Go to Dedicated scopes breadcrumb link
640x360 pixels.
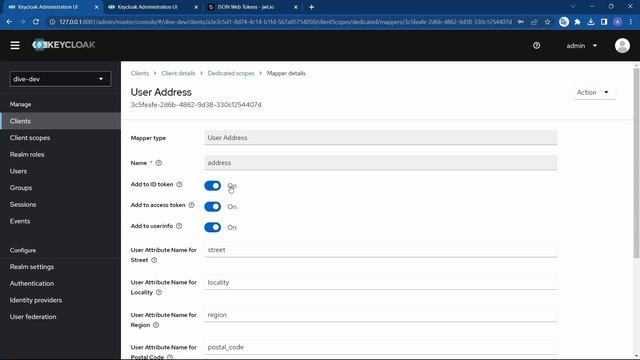(231, 73)
